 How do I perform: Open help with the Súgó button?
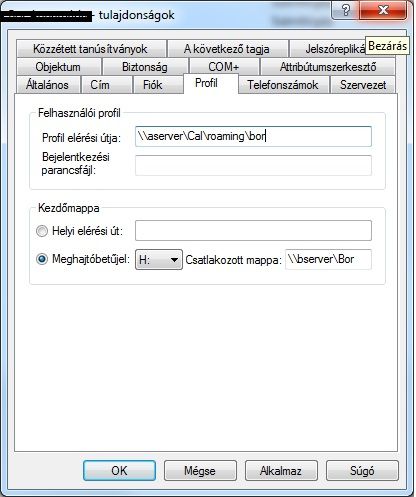[362, 470]
